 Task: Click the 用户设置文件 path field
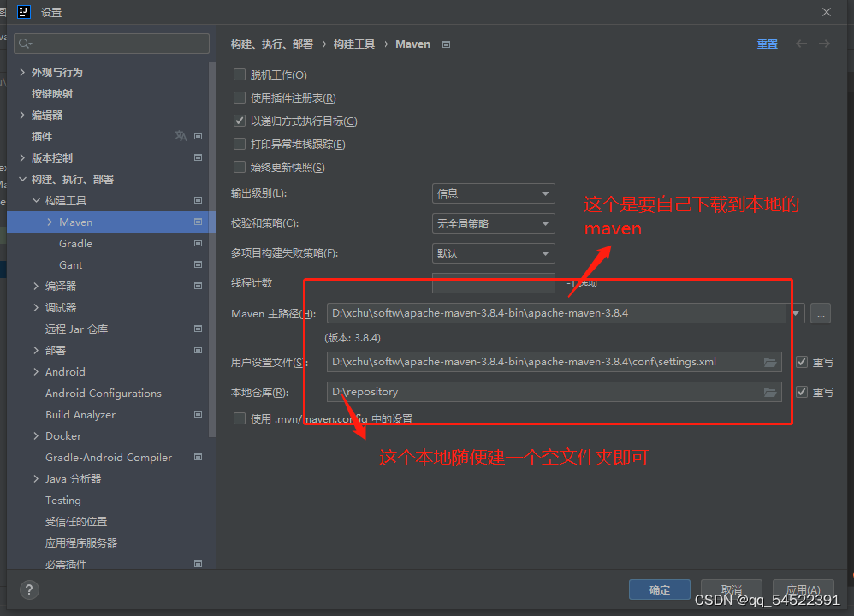click(x=555, y=362)
